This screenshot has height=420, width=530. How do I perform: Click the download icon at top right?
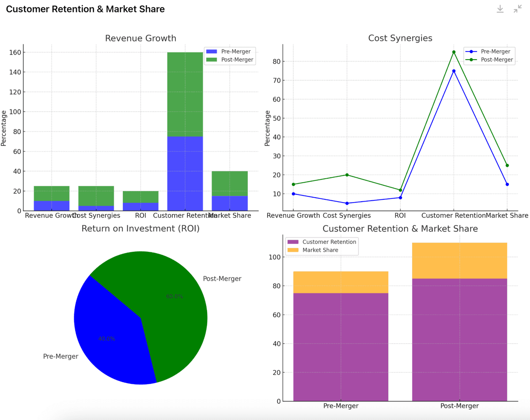tap(500, 9)
